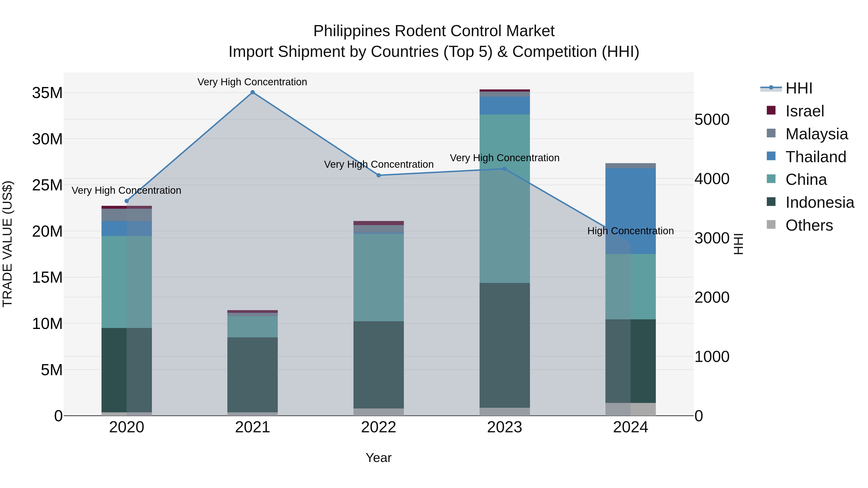The height and width of the screenshot is (488, 868).
Task: Click the 'Philippines Rodent Control Market' chart title
Action: click(x=434, y=31)
